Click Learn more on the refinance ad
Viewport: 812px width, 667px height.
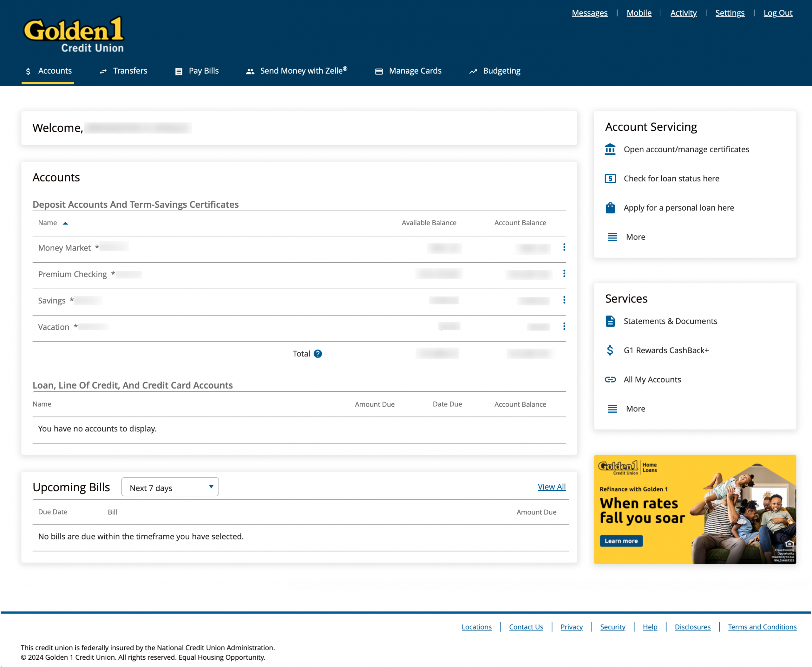(621, 541)
